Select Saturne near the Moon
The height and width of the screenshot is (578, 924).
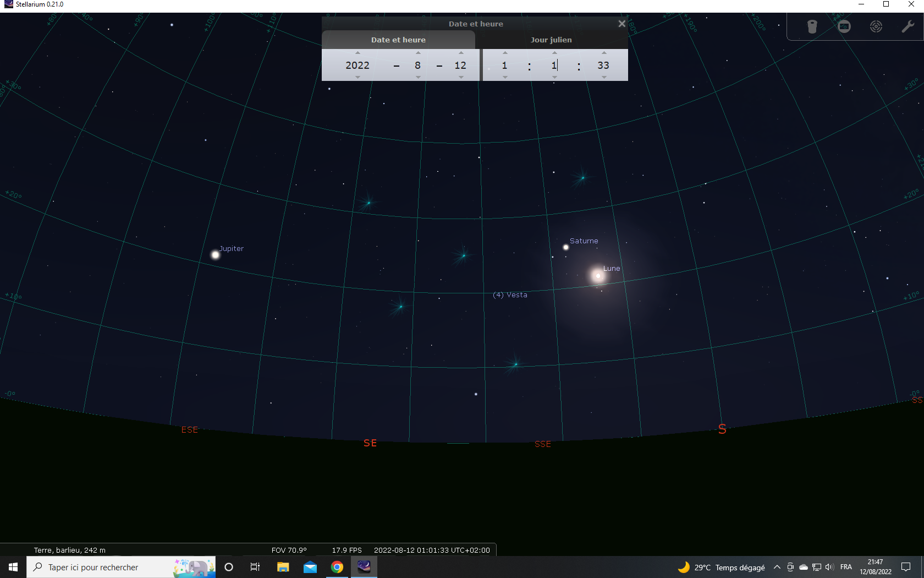tap(566, 247)
